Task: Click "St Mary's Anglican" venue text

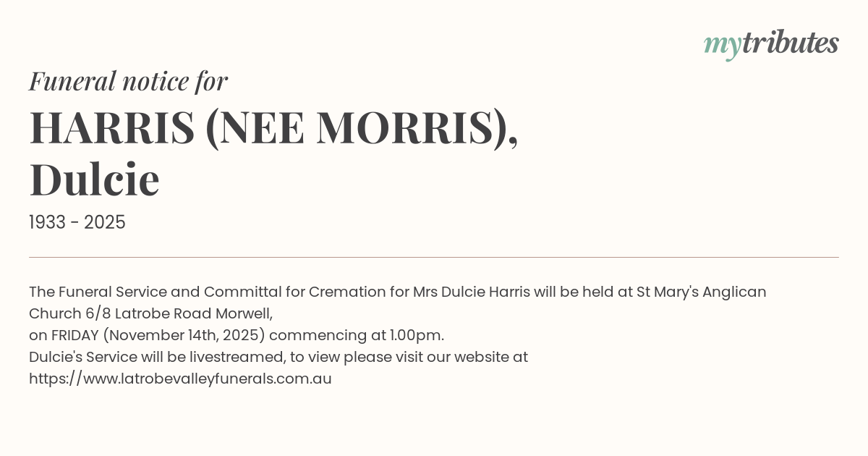Action: [x=701, y=292]
